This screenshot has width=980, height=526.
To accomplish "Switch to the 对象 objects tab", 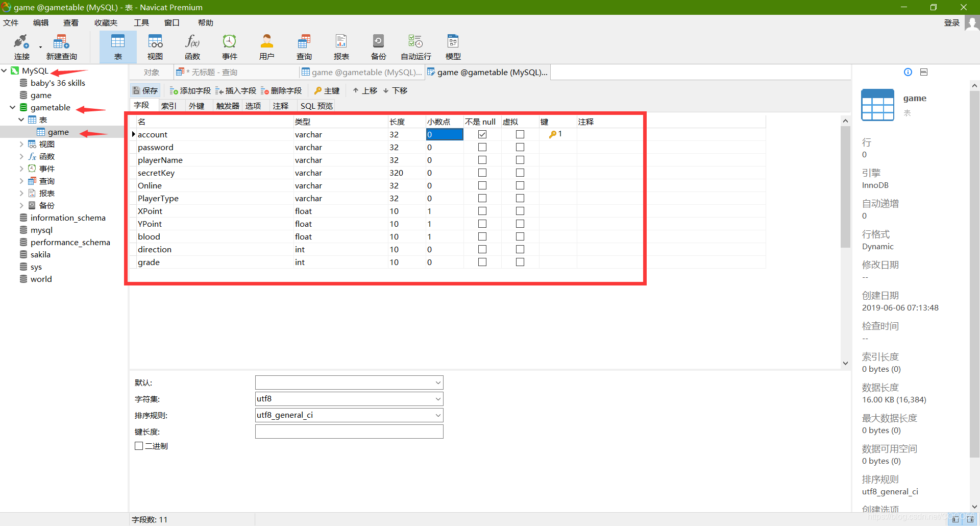I will [x=152, y=73].
